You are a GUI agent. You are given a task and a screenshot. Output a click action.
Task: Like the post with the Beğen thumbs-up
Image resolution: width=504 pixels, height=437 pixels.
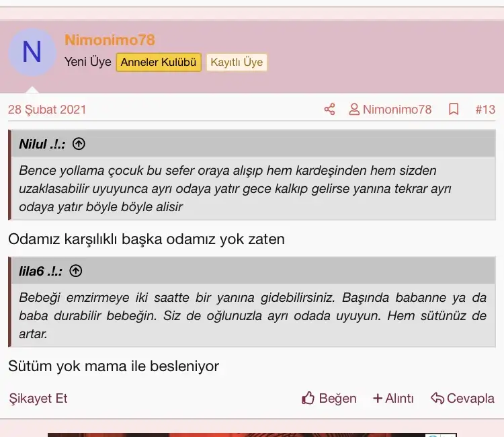click(329, 399)
